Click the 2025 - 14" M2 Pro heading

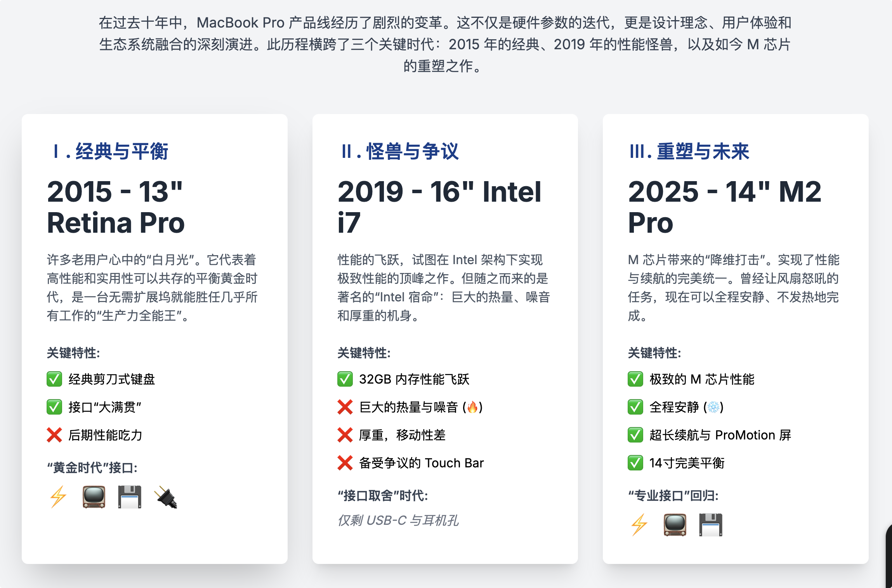click(x=724, y=207)
